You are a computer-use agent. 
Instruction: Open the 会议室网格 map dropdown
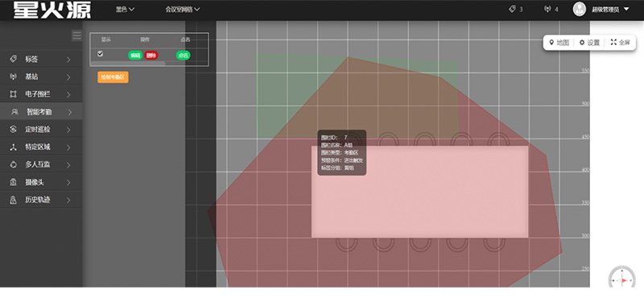pyautogui.click(x=183, y=9)
